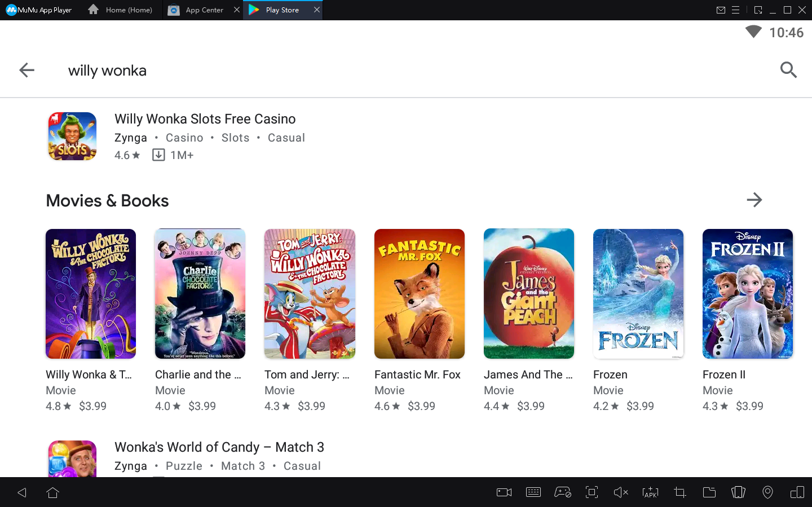Click the APK install icon
This screenshot has width=812, height=507.
[x=650, y=493]
